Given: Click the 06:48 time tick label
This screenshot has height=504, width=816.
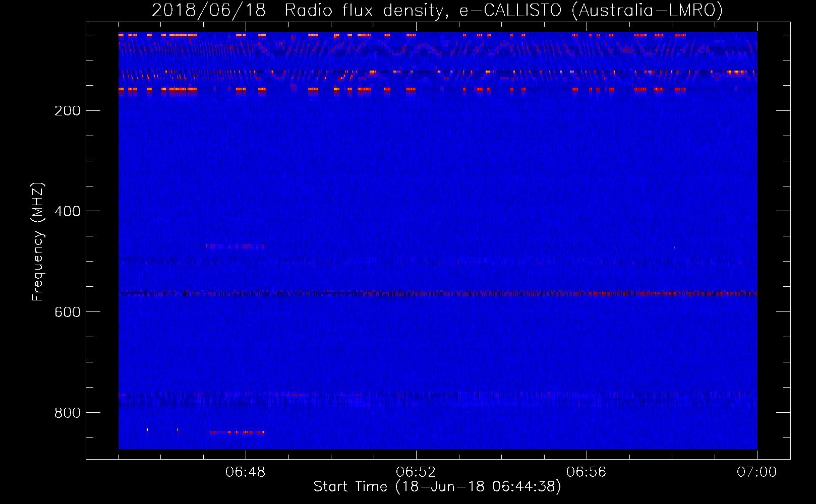Looking at the screenshot, I should 246,472.
